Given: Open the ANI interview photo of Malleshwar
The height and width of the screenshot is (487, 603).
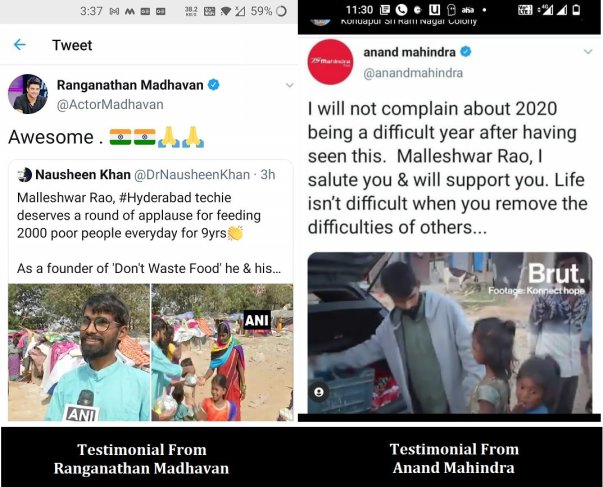Looking at the screenshot, I should [x=79, y=352].
